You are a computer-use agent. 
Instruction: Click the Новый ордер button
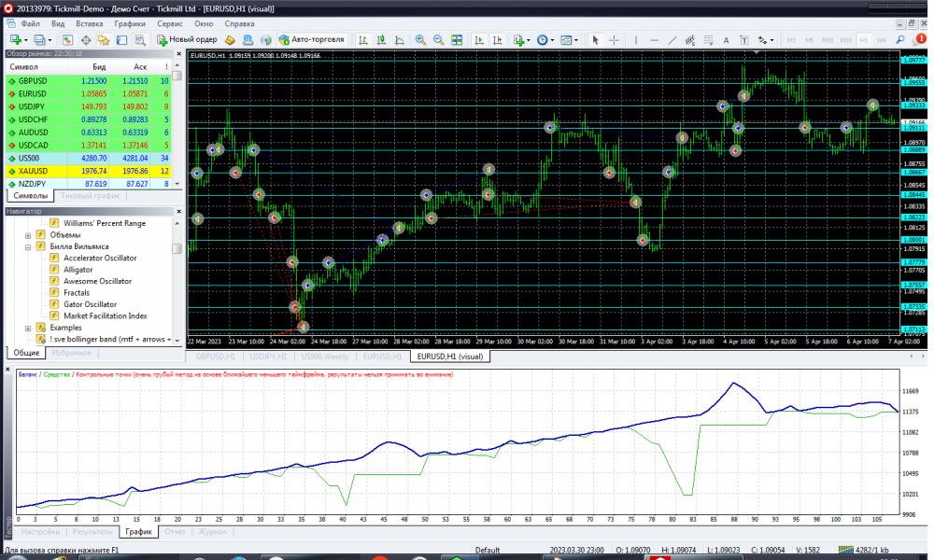click(187, 40)
